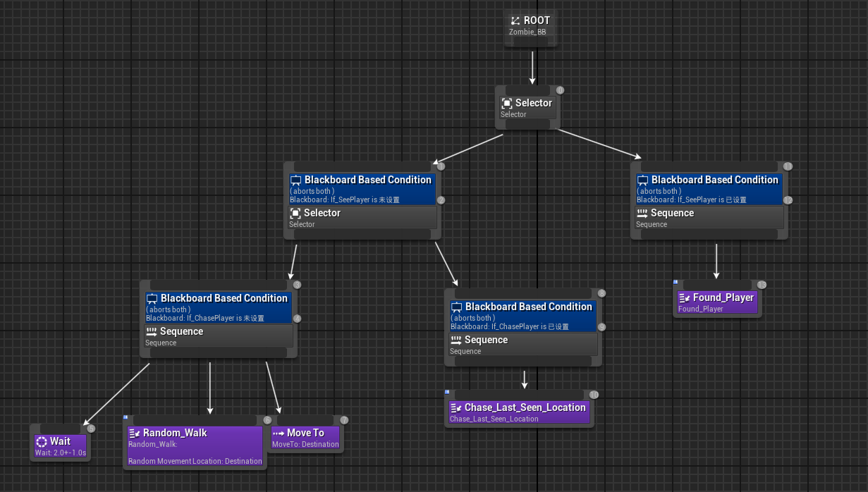The height and width of the screenshot is (492, 868).
Task: Click the Found_Player task icon
Action: tap(685, 297)
